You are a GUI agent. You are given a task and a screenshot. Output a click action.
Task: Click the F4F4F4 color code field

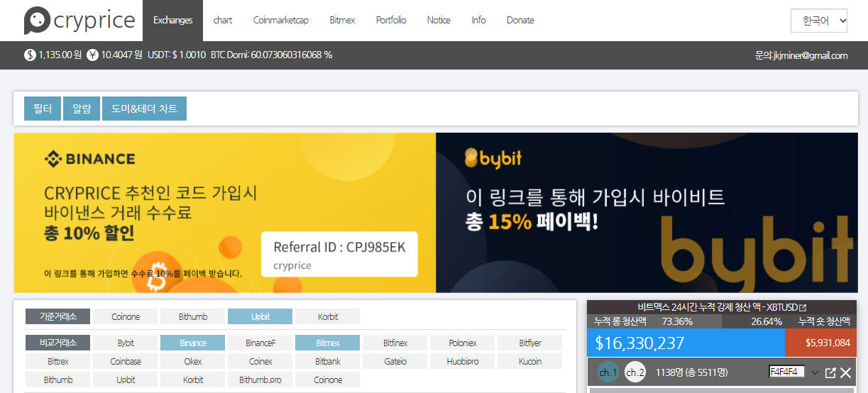point(787,371)
